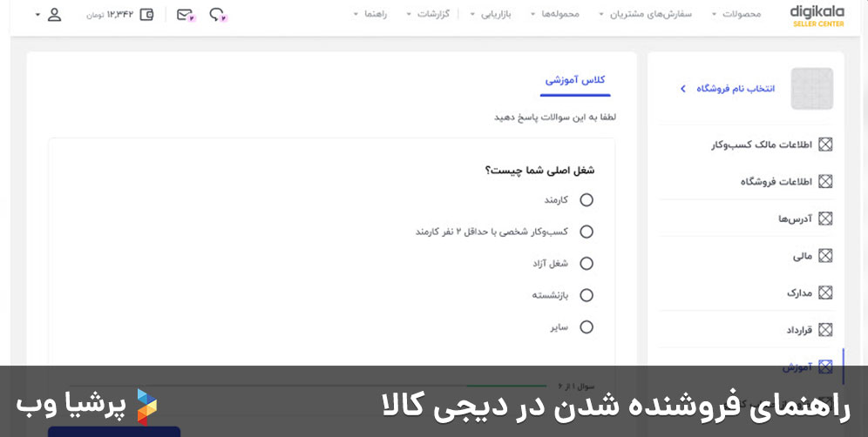Select the بازنشسته radio option
The width and height of the screenshot is (868, 437).
coord(587,295)
